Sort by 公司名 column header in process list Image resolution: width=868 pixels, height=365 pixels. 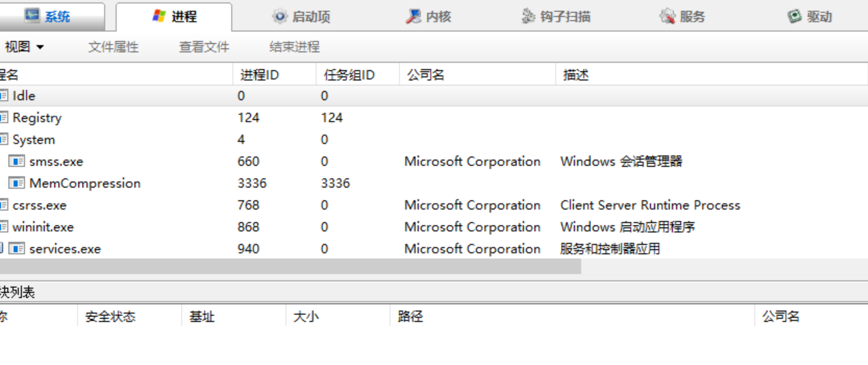pos(478,75)
